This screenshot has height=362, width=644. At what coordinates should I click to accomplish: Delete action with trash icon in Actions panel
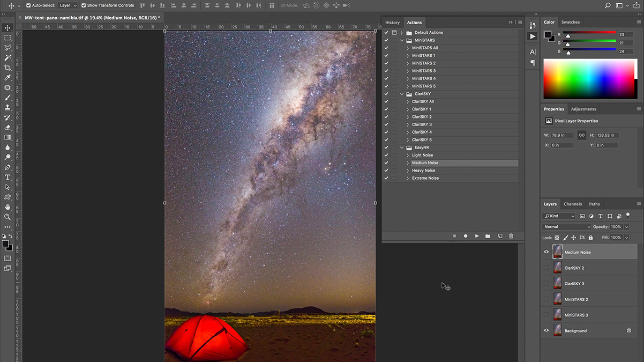coord(511,236)
